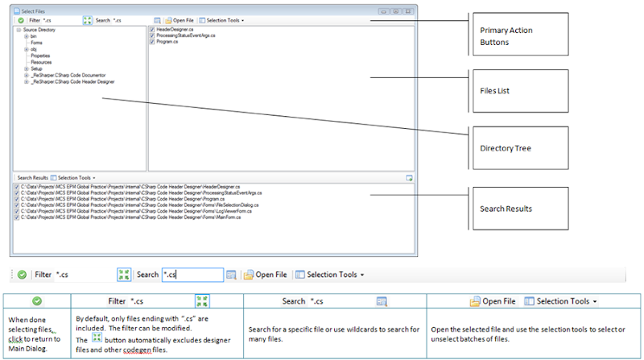
Task: Click Open File in the Select Files dialog toolbar
Action: click(x=180, y=20)
